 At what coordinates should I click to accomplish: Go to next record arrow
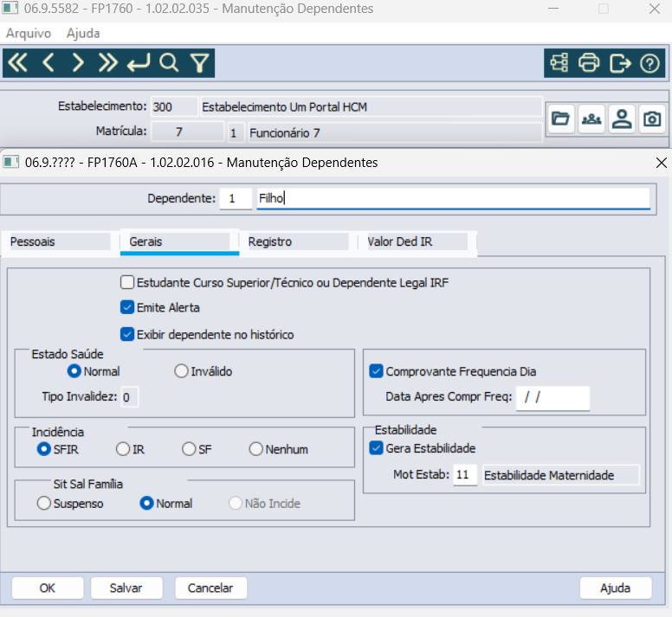tap(78, 63)
